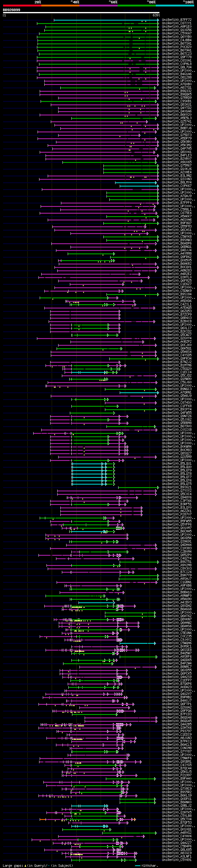Select the UniRef100_B9NGC3 row label

176,389
